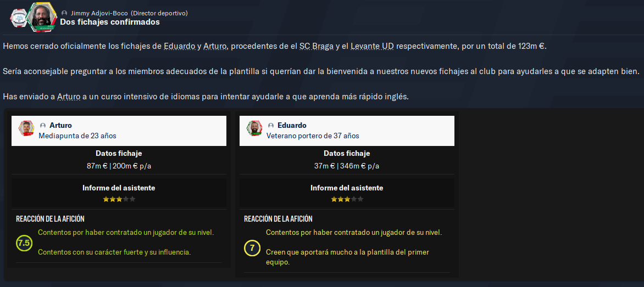Screen dimensions: 644x287
Task: Click the person icon next to Eduardo's name
Action: click(271, 126)
